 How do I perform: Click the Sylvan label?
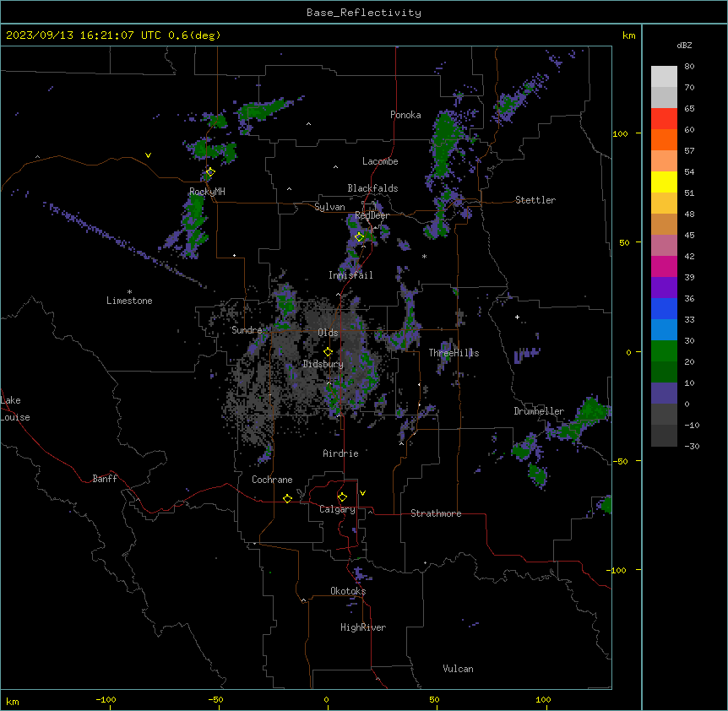click(x=329, y=207)
